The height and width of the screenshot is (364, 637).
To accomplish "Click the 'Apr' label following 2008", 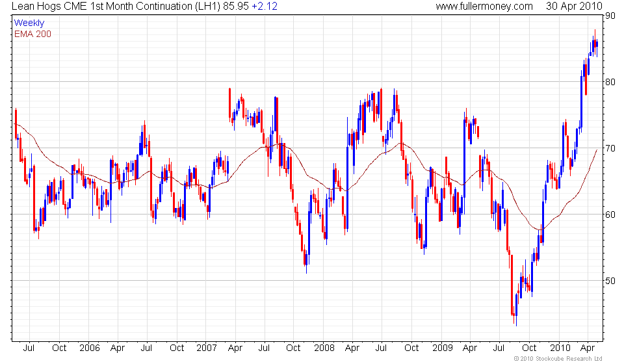I will click(352, 348).
